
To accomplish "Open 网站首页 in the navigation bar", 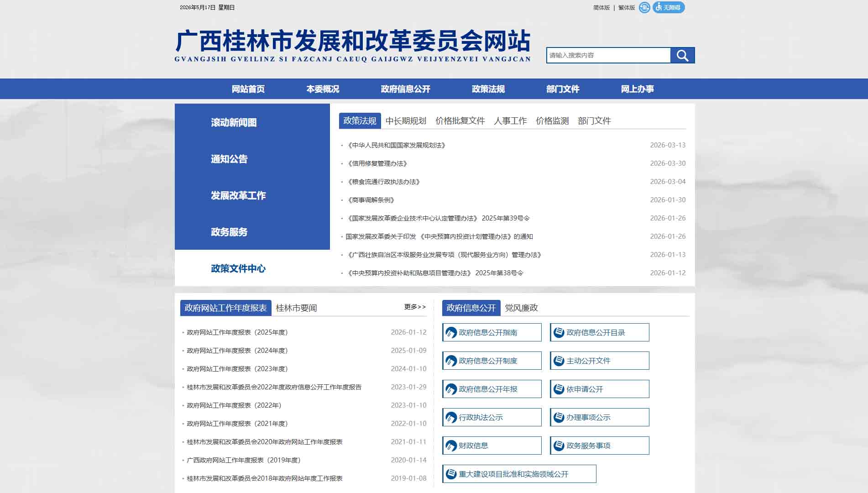I will 248,89.
